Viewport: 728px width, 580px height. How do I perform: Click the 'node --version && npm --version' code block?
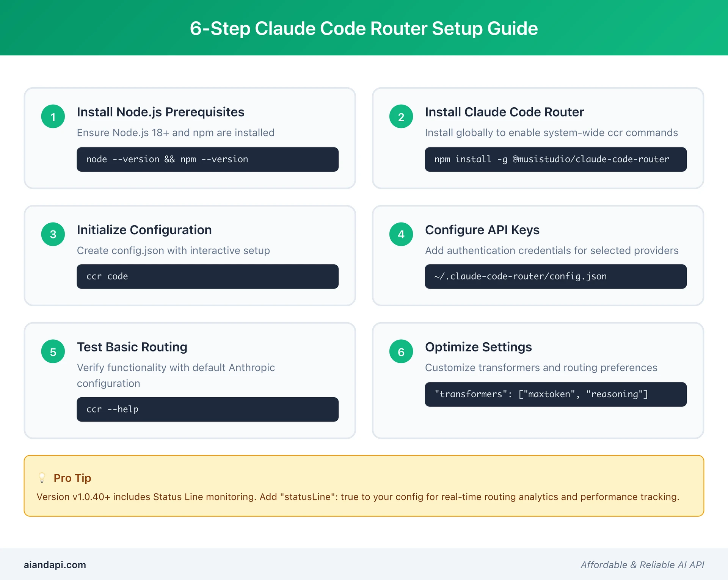coord(207,159)
